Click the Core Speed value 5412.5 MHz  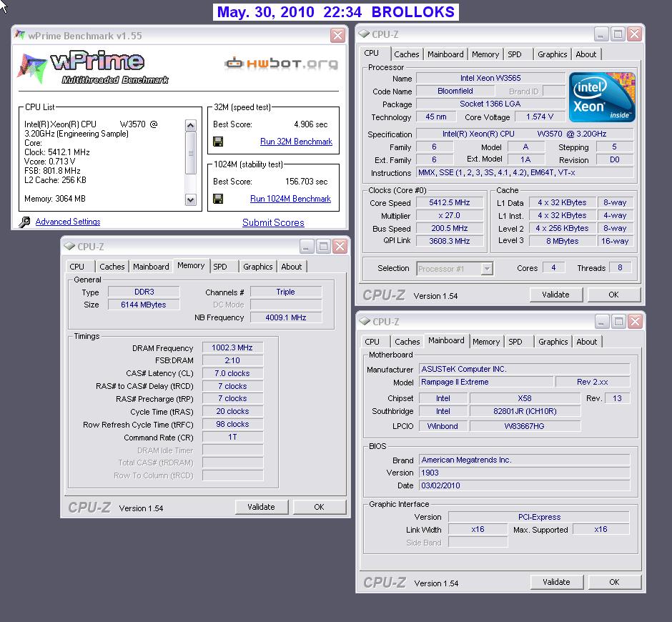(450, 203)
